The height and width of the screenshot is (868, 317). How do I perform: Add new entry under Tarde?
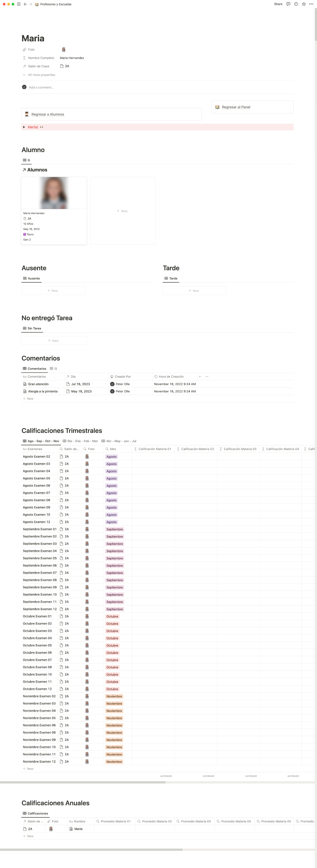coord(194,290)
